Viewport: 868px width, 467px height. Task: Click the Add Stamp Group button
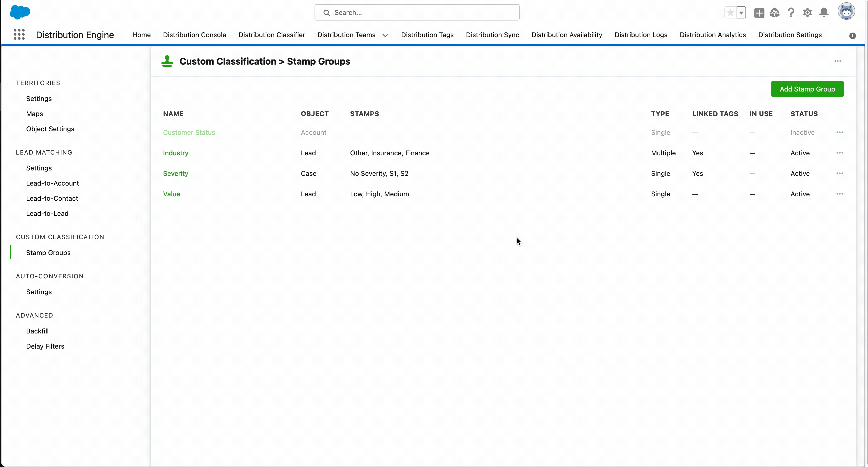[807, 89]
